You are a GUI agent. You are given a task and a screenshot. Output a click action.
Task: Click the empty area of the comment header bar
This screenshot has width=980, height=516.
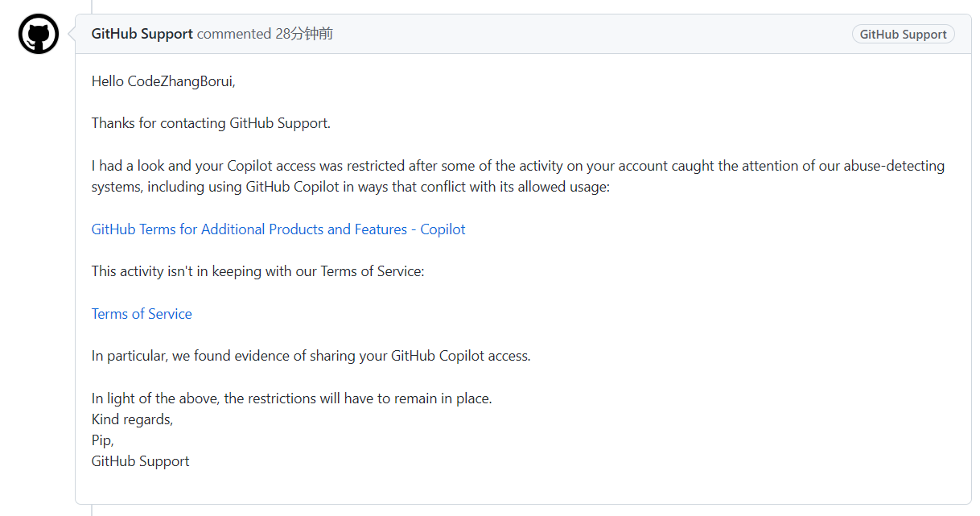pyautogui.click(x=591, y=34)
